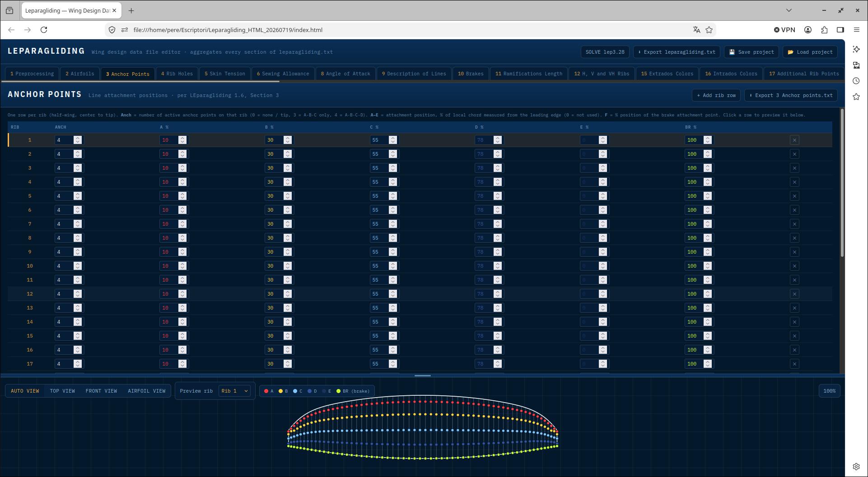868x477 pixels.
Task: Switch to 1 Preprocessing tab
Action: click(x=32, y=74)
